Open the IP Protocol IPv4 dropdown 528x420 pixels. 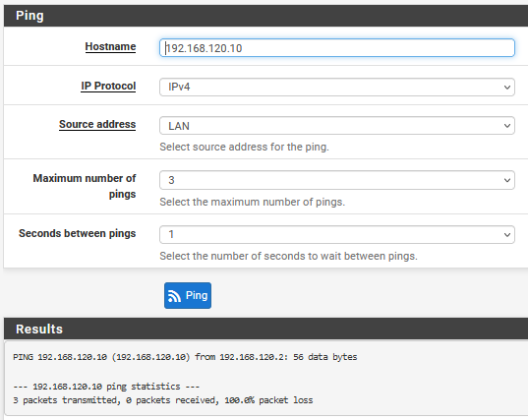[x=337, y=88]
